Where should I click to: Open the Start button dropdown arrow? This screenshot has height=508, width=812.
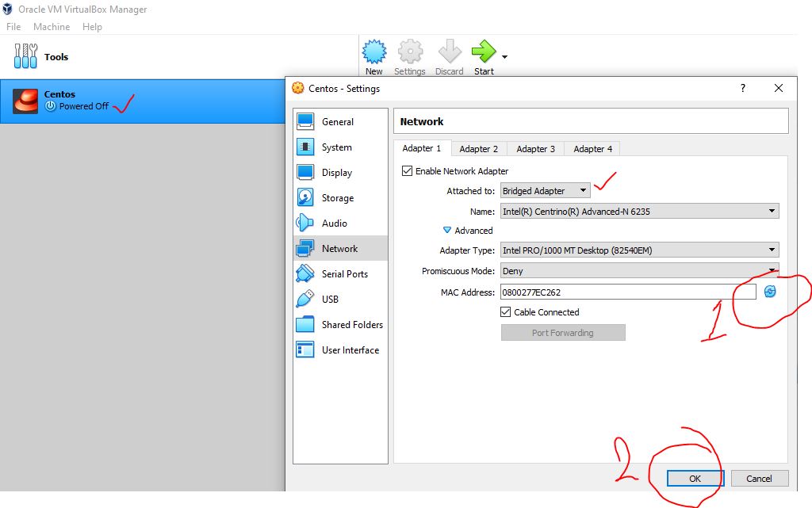(x=504, y=57)
